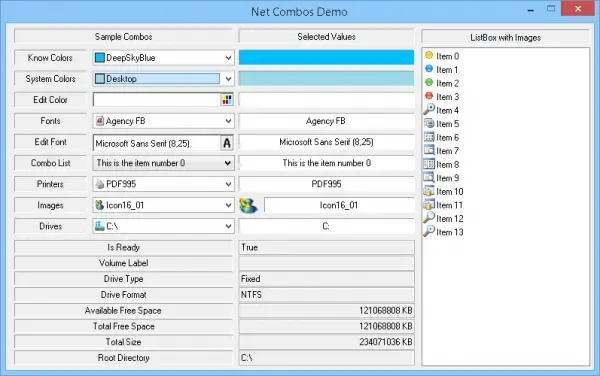Click the Available Free Space value 121068808 KB
Image resolution: width=600 pixels, height=376 pixels.
tap(326, 310)
